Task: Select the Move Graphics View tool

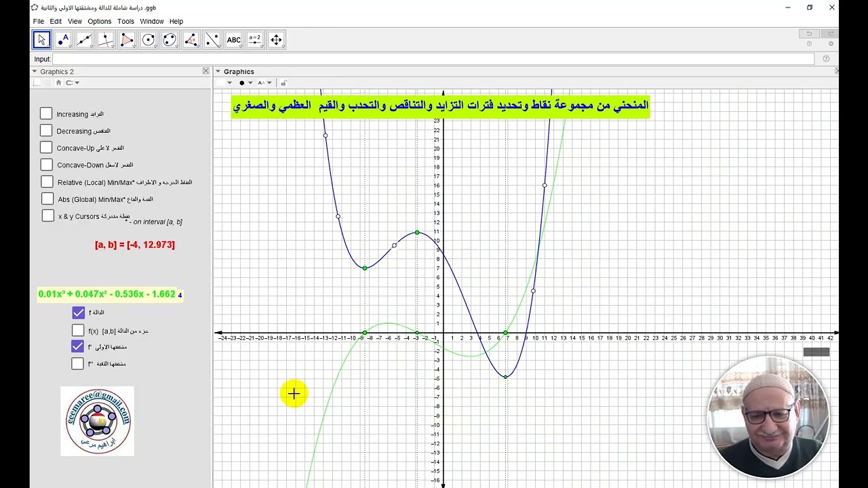Action: point(276,40)
